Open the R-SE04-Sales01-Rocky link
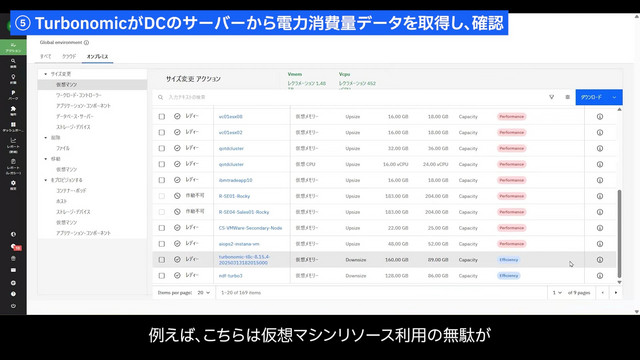This screenshot has height=360, width=640. tap(244, 212)
